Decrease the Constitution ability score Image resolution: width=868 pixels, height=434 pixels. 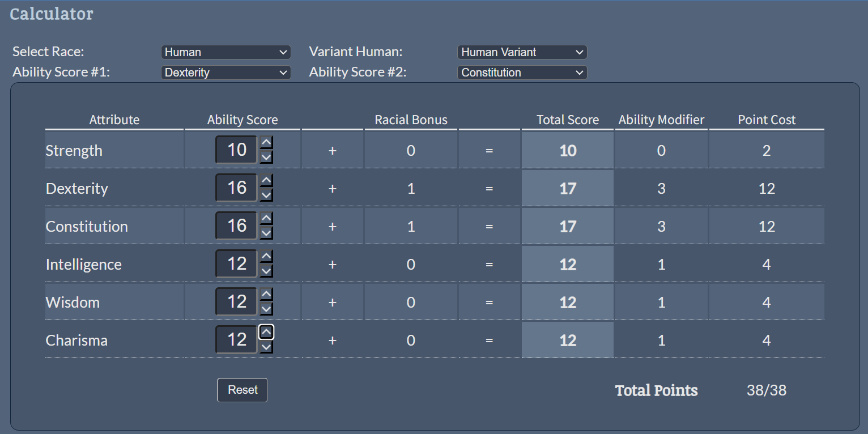click(x=266, y=233)
